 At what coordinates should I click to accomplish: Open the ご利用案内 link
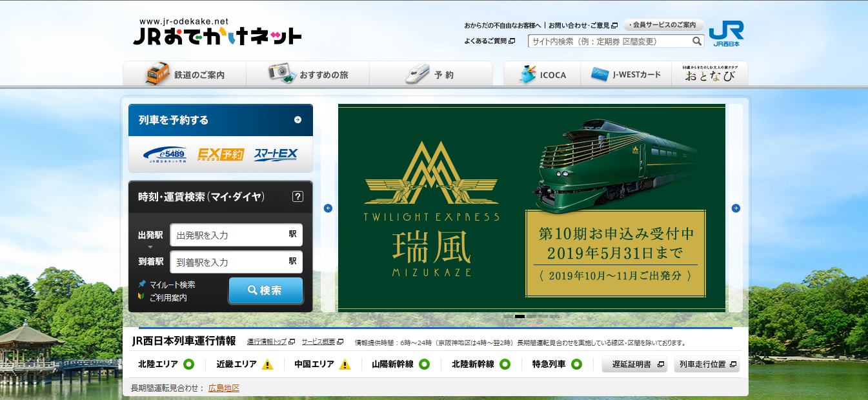pos(168,297)
